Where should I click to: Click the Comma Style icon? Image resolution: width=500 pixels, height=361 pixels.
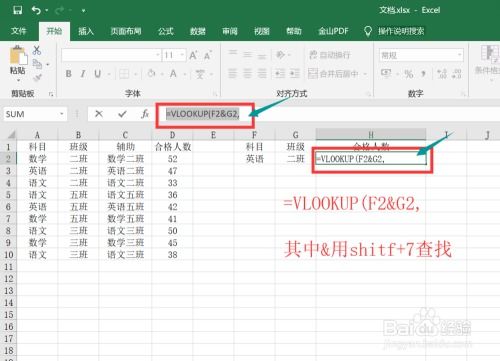coord(424,73)
